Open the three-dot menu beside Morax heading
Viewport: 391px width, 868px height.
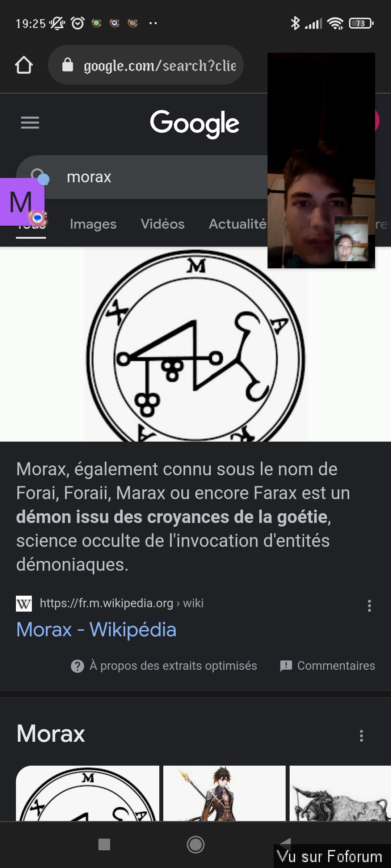pos(361,736)
